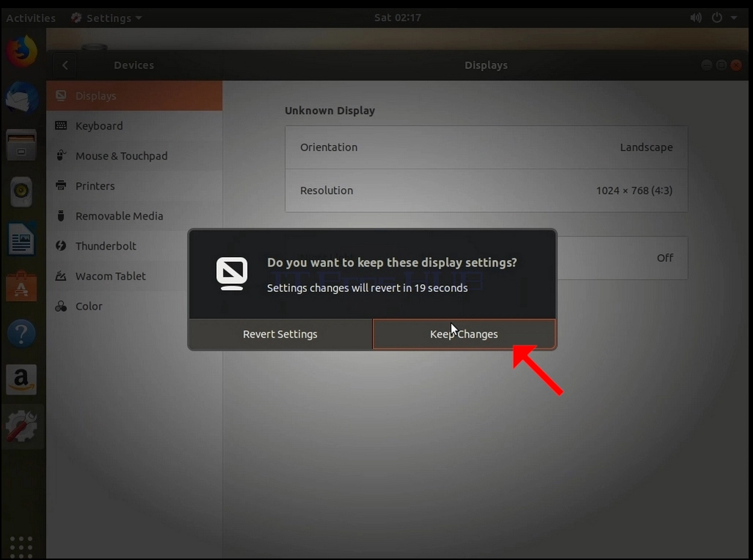Maximize the Settings window
The image size is (753, 560).
721,65
